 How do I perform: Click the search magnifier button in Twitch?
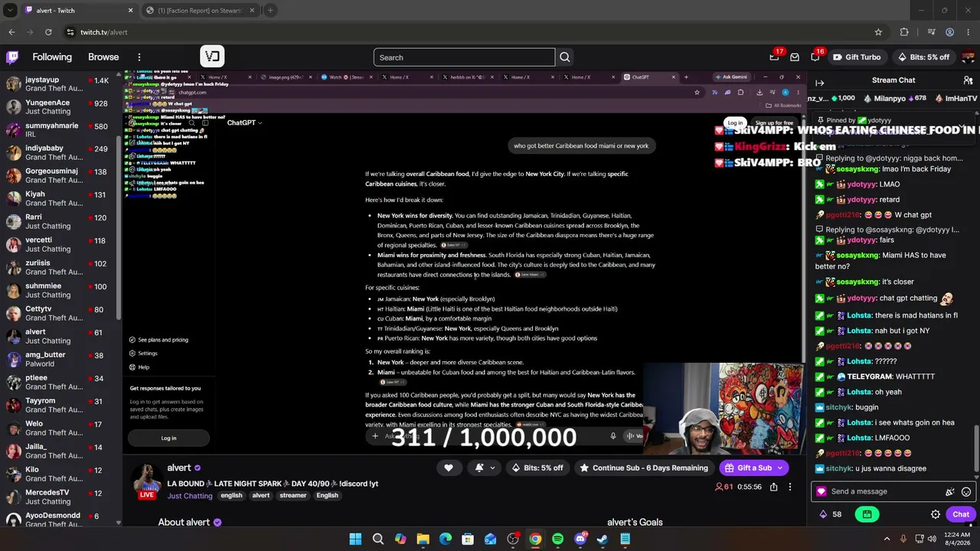coord(565,57)
